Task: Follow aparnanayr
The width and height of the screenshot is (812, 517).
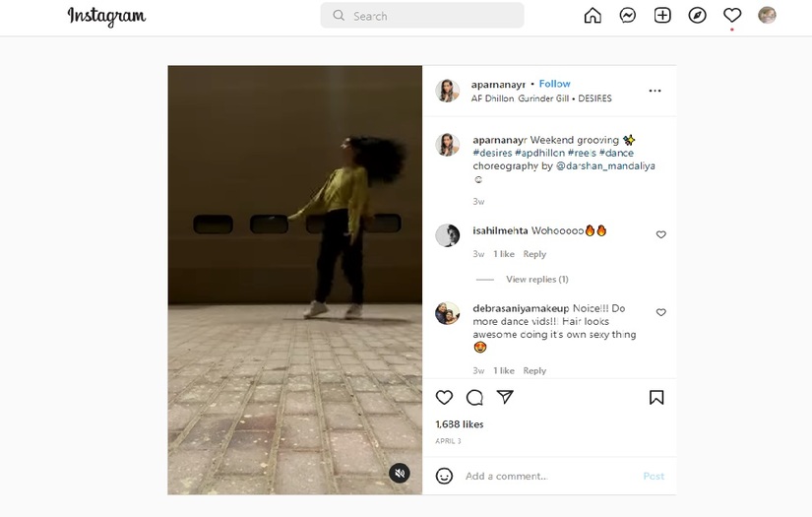Action: (555, 84)
